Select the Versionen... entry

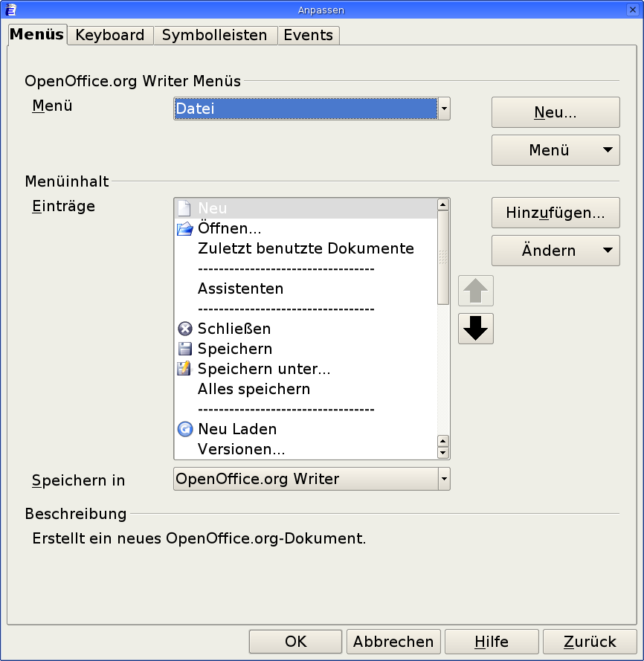[x=241, y=449]
